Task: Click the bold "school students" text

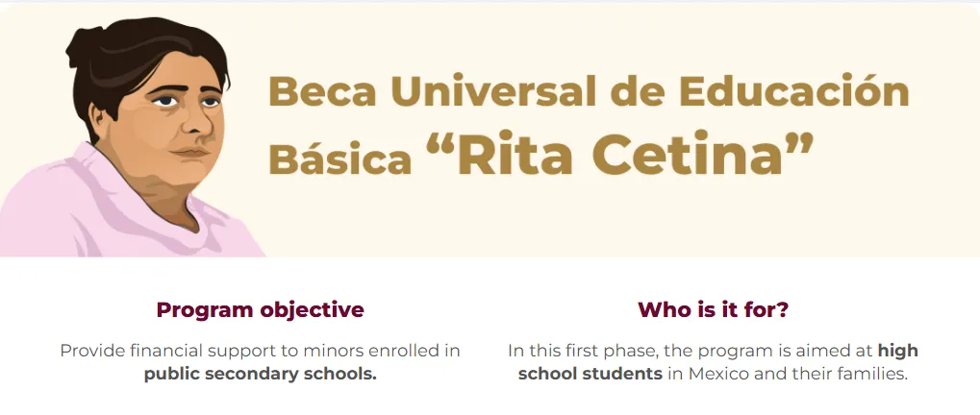Action: pyautogui.click(x=590, y=374)
